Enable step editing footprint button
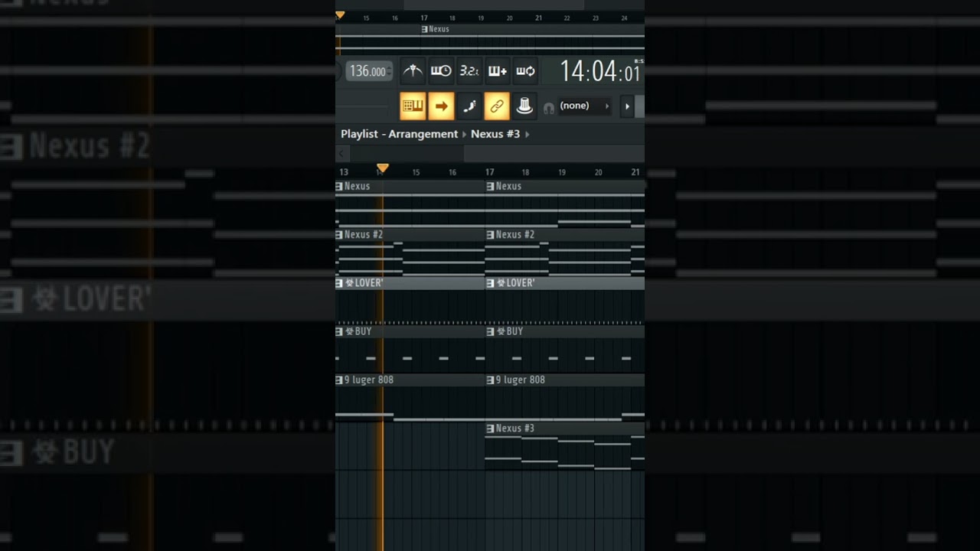The width and height of the screenshot is (980, 551). pos(469,106)
